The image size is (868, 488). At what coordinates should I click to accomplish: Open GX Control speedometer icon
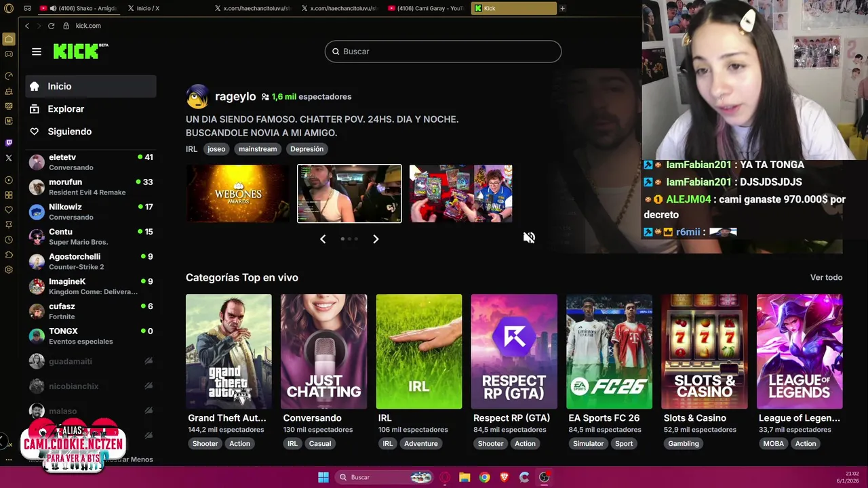[x=9, y=76]
